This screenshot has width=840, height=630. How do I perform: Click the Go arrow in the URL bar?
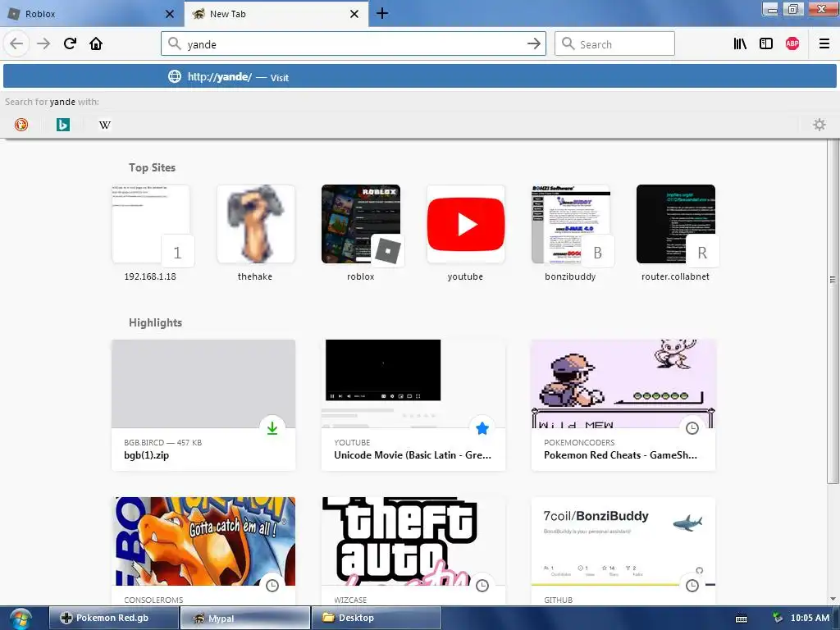pos(533,44)
